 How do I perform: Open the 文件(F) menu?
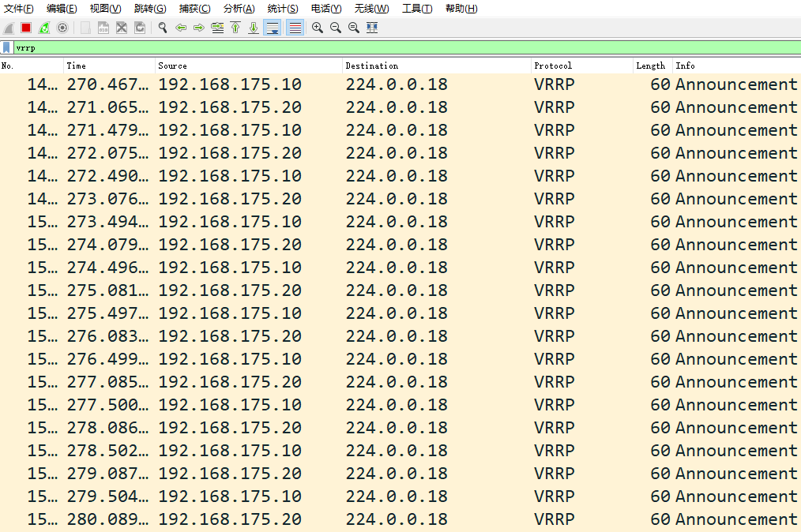click(x=18, y=9)
